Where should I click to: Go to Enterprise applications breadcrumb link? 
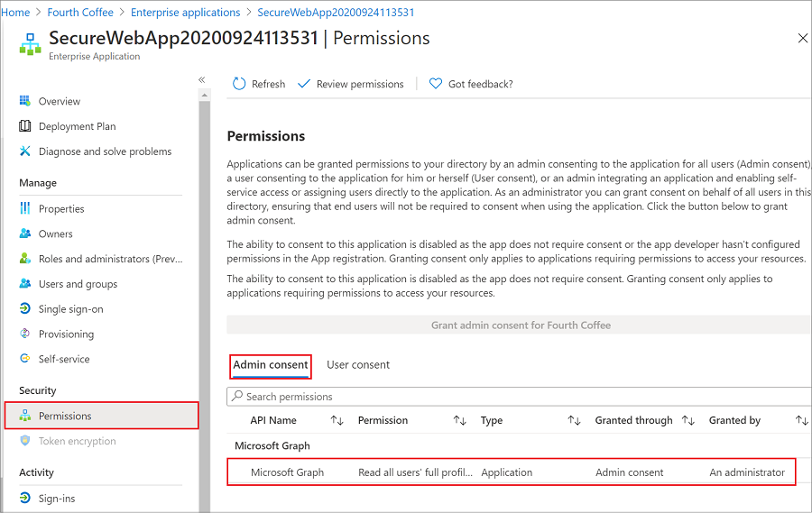[185, 13]
